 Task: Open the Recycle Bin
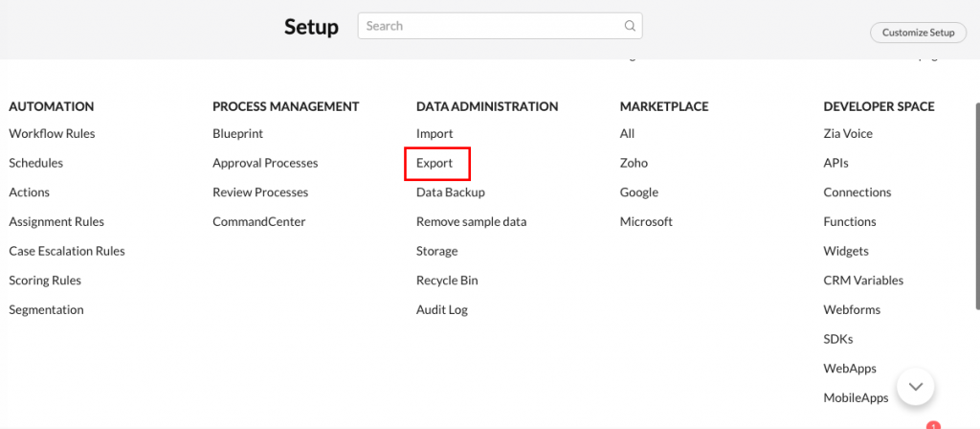[447, 281]
